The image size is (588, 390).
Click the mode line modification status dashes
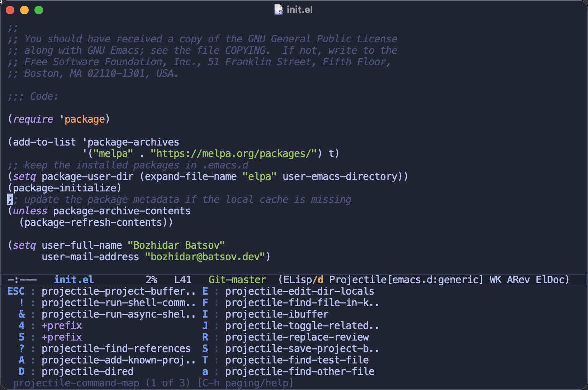coord(22,280)
